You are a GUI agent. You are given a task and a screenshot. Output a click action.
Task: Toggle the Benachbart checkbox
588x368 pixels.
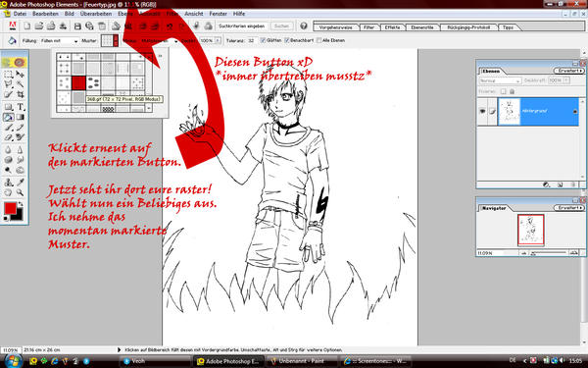287,40
